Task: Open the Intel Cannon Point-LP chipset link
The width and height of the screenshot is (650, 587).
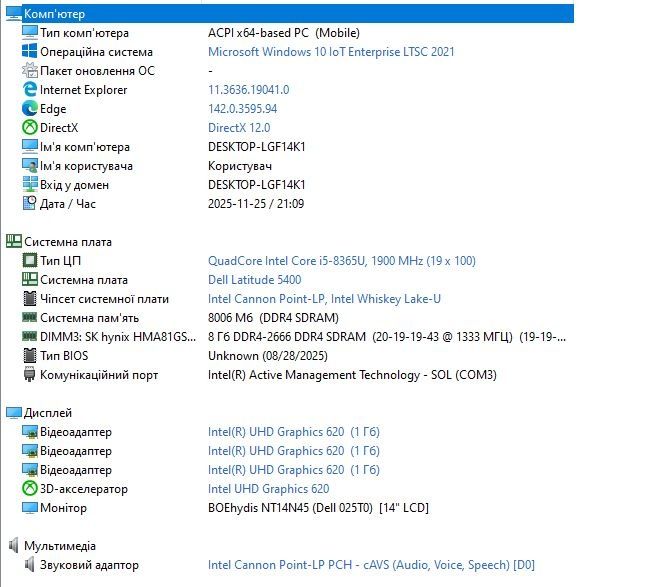Action: click(324, 299)
